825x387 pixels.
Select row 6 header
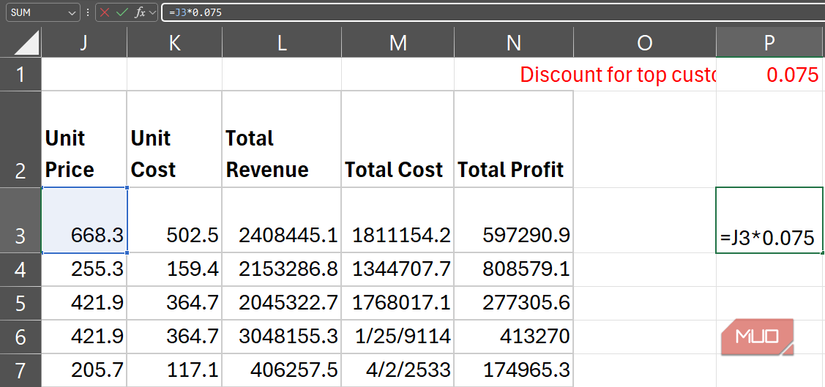click(21, 337)
